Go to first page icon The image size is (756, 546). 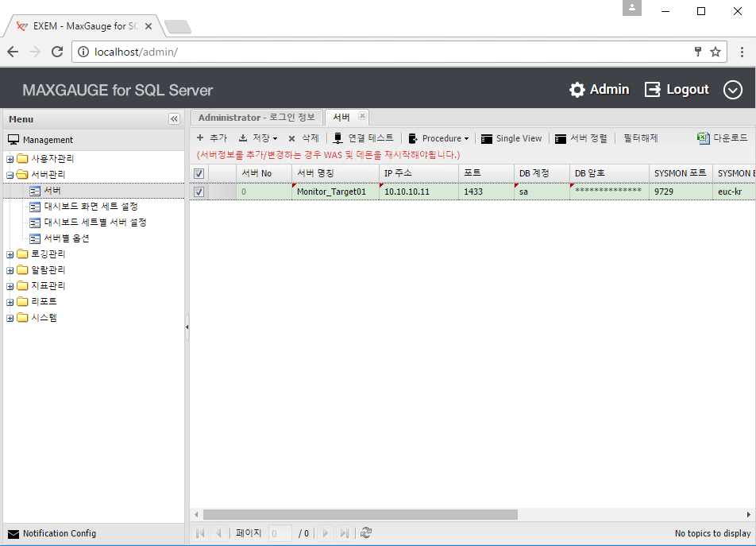click(x=201, y=533)
